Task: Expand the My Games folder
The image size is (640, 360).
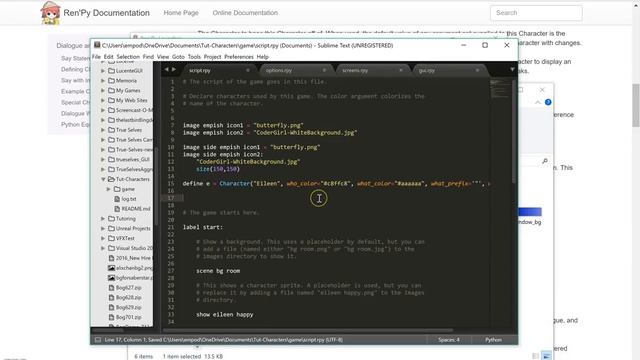Action: [103, 91]
